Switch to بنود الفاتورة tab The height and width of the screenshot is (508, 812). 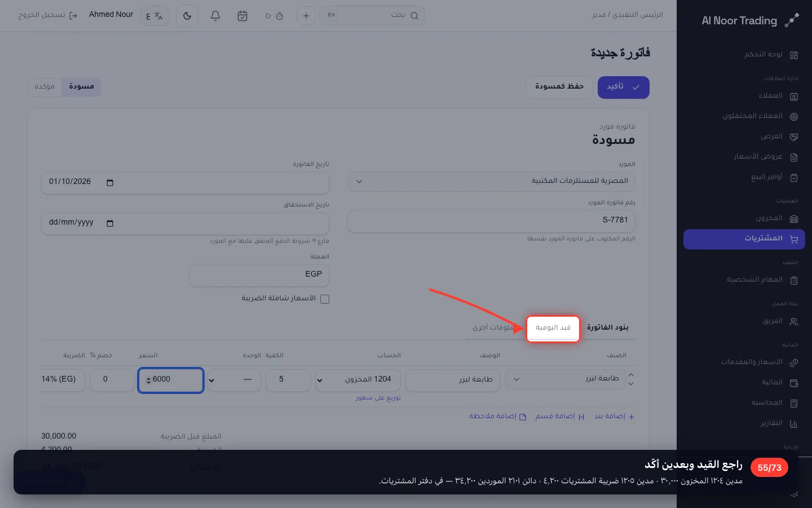(608, 328)
